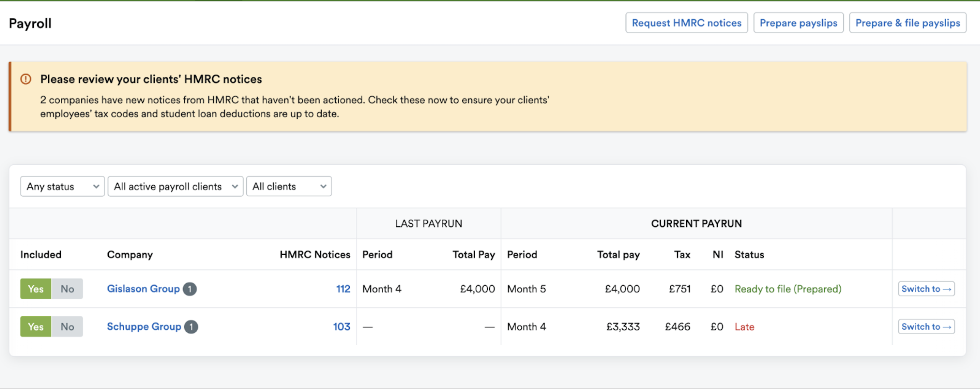
Task: Toggle No for Gislason Group inclusion
Action: 67,289
